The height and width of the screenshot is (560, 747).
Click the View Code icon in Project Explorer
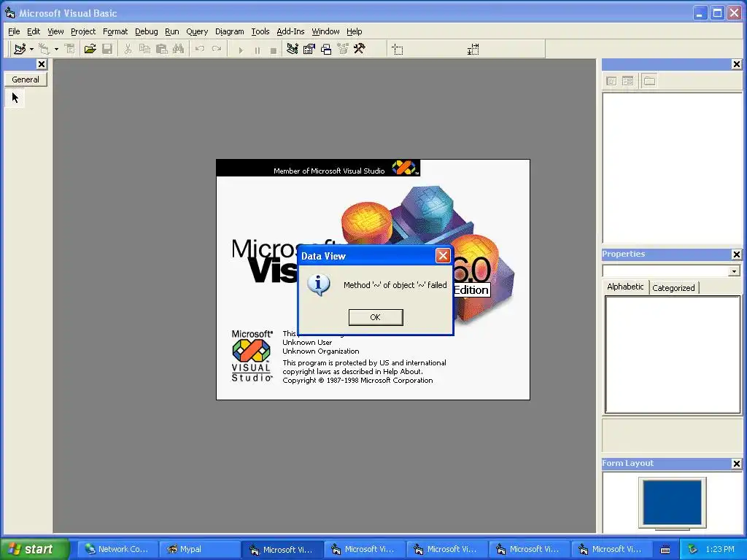(x=611, y=81)
